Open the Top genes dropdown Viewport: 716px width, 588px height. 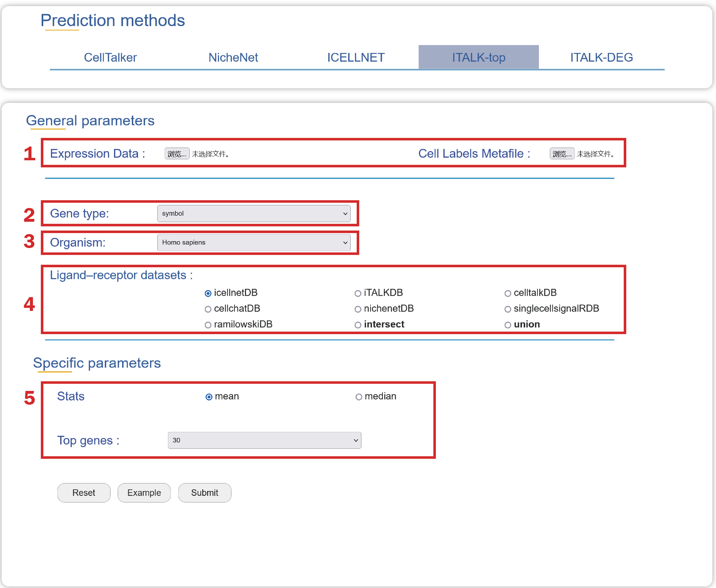tap(264, 440)
